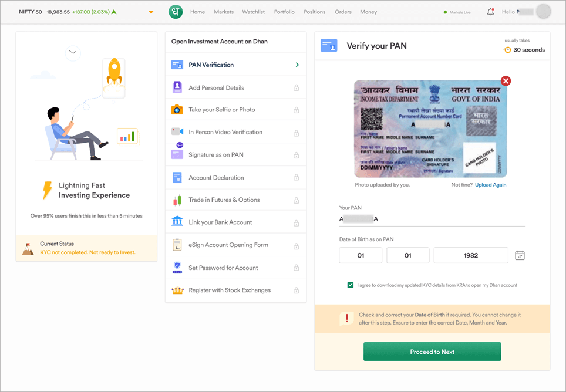Click the birth year field showing 1982

[470, 255]
